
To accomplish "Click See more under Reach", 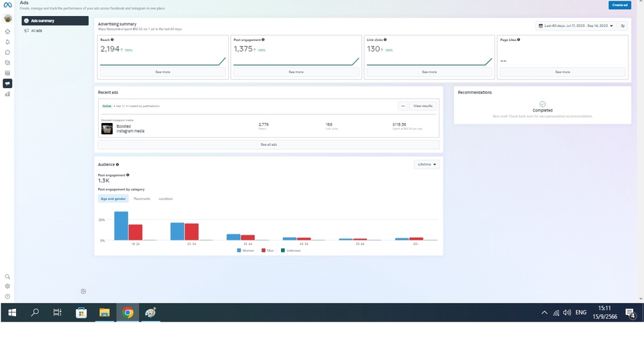I will tap(162, 72).
